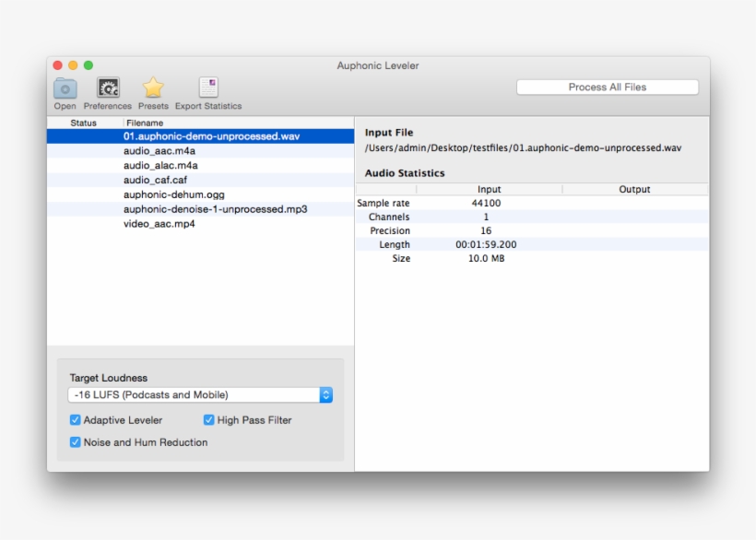Select the audio_caf.caf file
This screenshot has width=756, height=540.
tap(201, 180)
